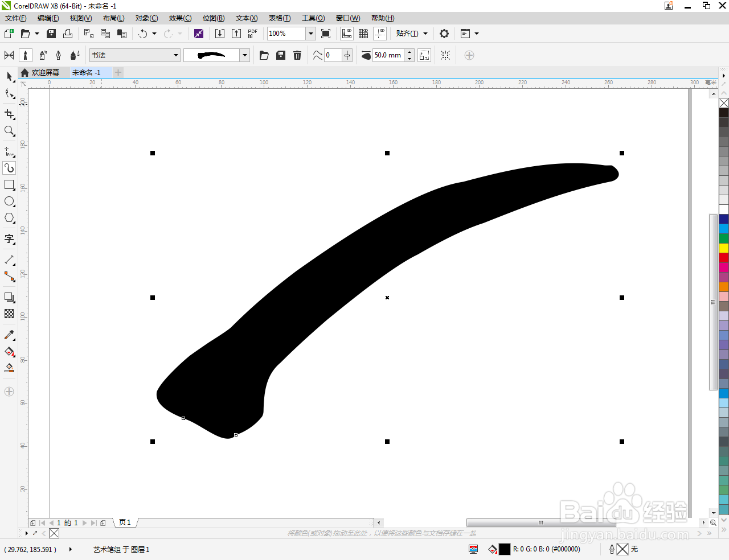Switch to the 欢迎屏幕 tab
The height and width of the screenshot is (560, 729).
45,72
